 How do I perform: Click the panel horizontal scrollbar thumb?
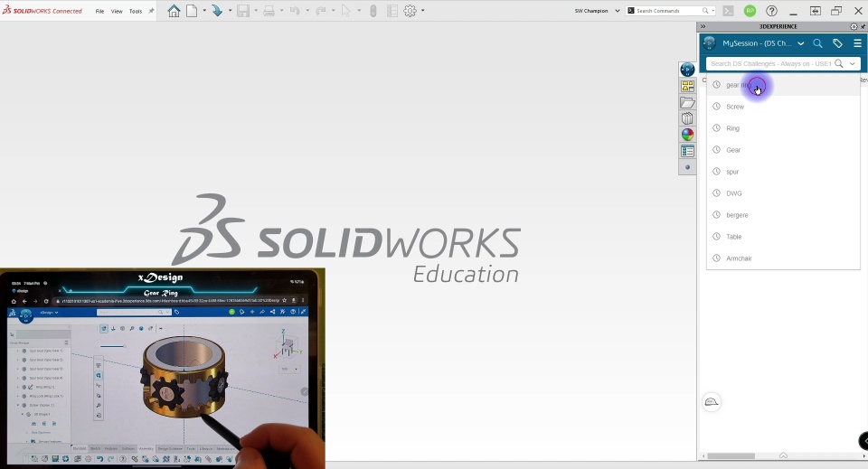coord(731,456)
